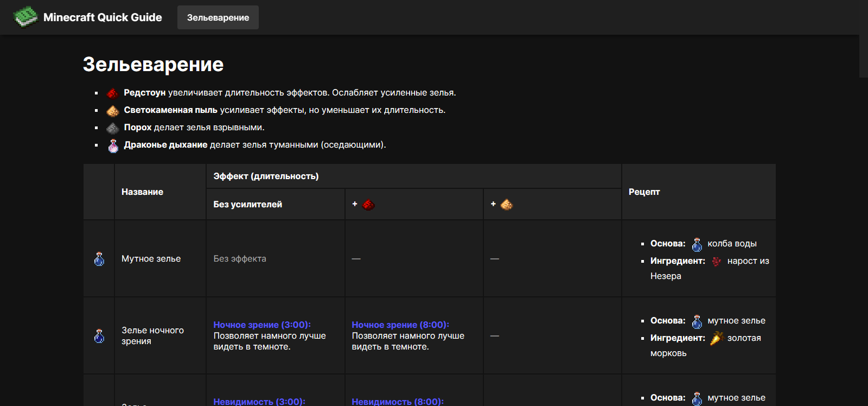This screenshot has height=406, width=868.
Task: Click the Ночное зрение (8:00) effect title
Action: point(400,325)
